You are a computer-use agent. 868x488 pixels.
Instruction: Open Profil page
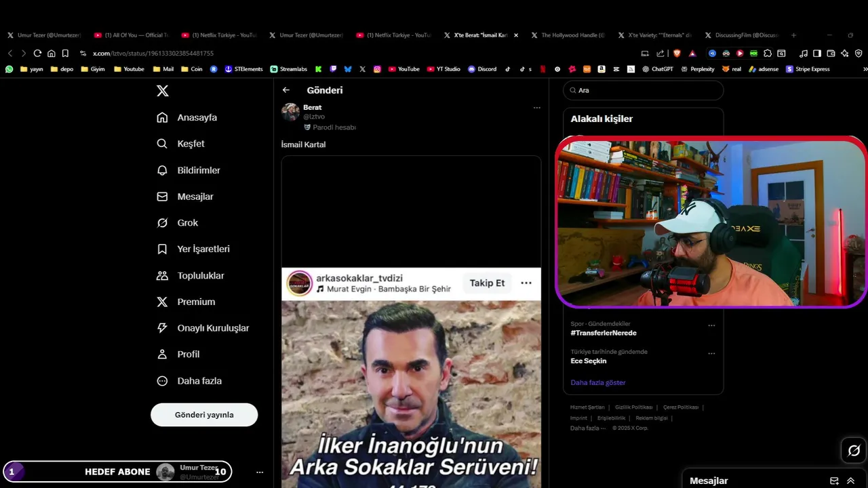(x=178, y=354)
